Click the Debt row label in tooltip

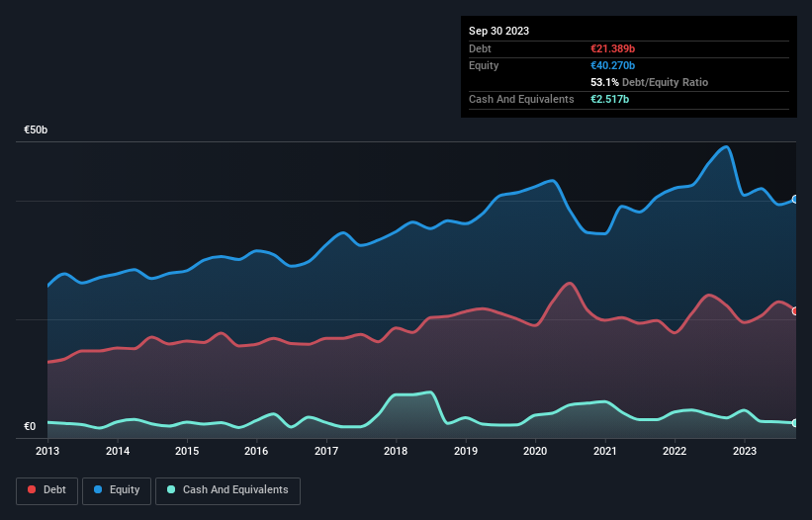coord(480,48)
